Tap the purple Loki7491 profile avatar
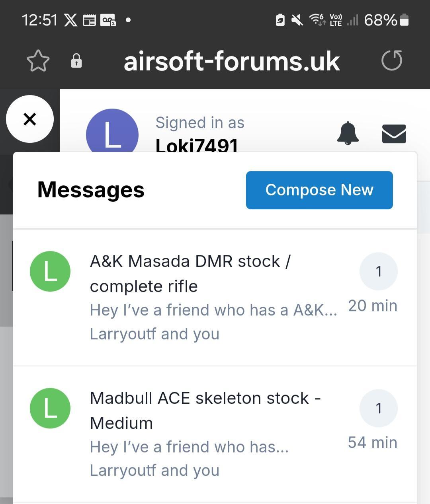430x504 pixels. 112,132
